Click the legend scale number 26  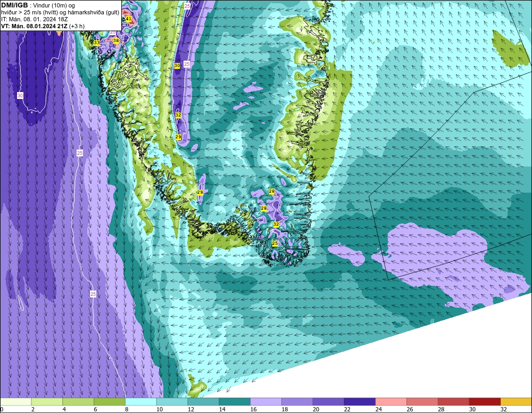coord(410,410)
